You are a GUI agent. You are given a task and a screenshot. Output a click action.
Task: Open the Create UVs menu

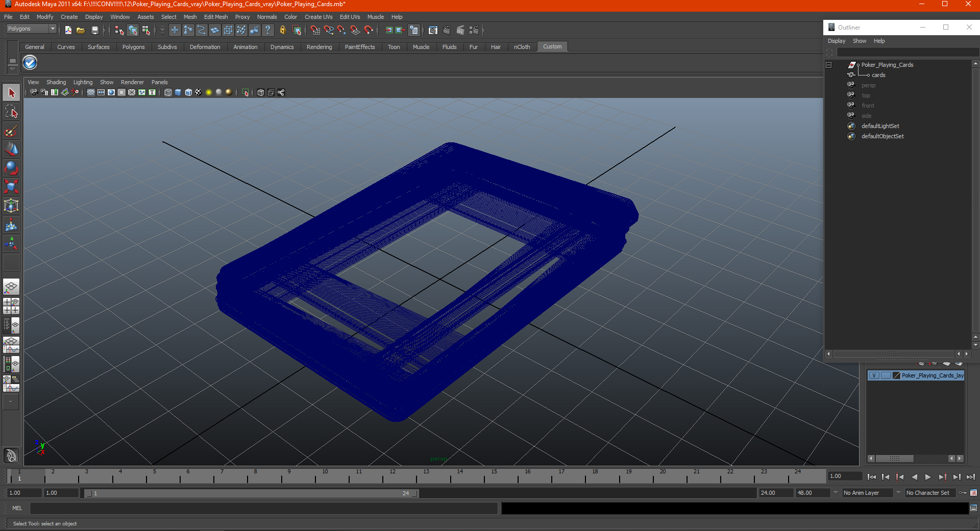point(318,17)
